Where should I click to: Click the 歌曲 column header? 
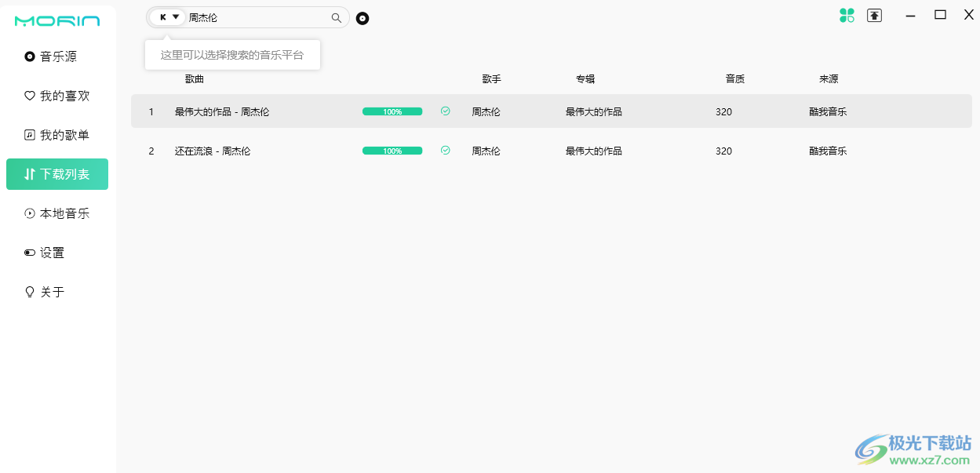click(194, 78)
